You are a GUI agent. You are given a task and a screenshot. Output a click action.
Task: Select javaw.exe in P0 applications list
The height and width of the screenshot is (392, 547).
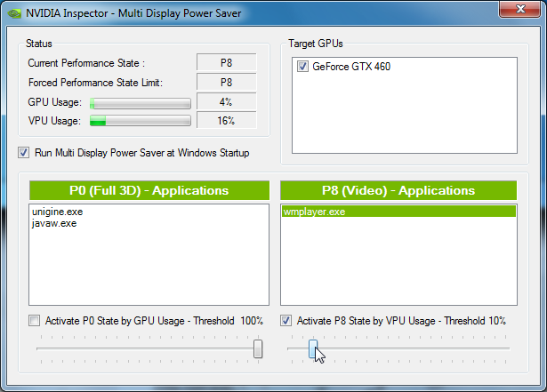(54, 223)
